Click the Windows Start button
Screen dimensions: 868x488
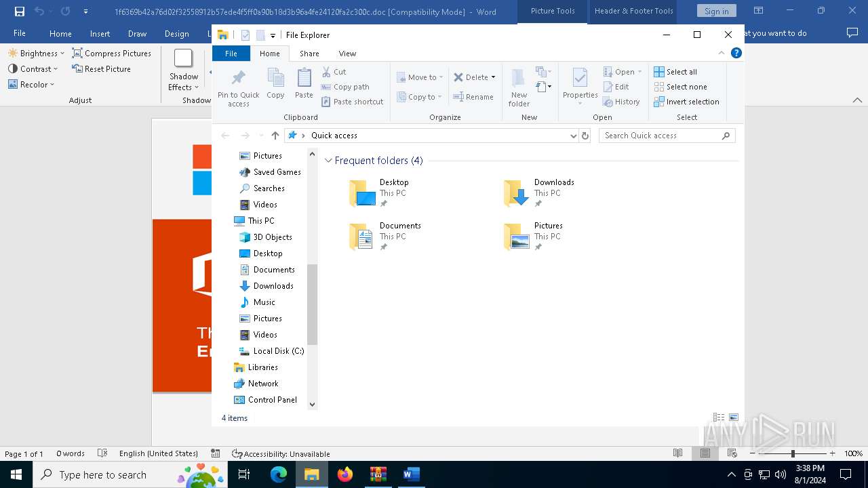[x=16, y=474]
